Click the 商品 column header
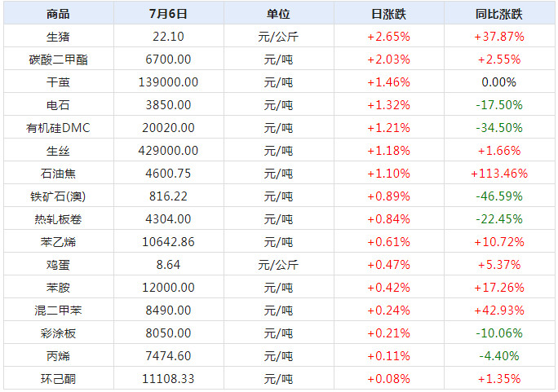 point(58,14)
